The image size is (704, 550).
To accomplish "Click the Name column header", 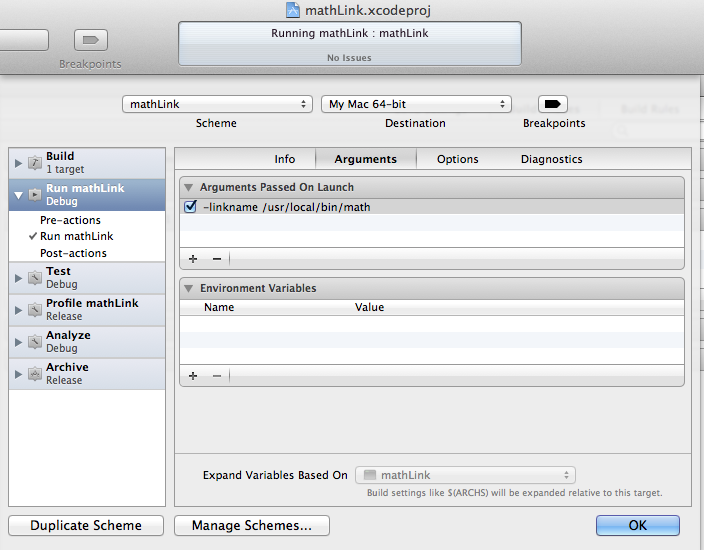I will 219,307.
